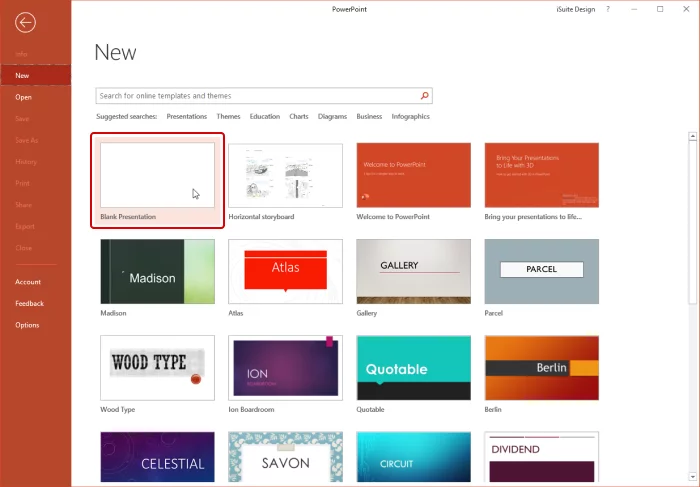Minimize the PowerPoint window
700x487 pixels.
(x=634, y=9)
